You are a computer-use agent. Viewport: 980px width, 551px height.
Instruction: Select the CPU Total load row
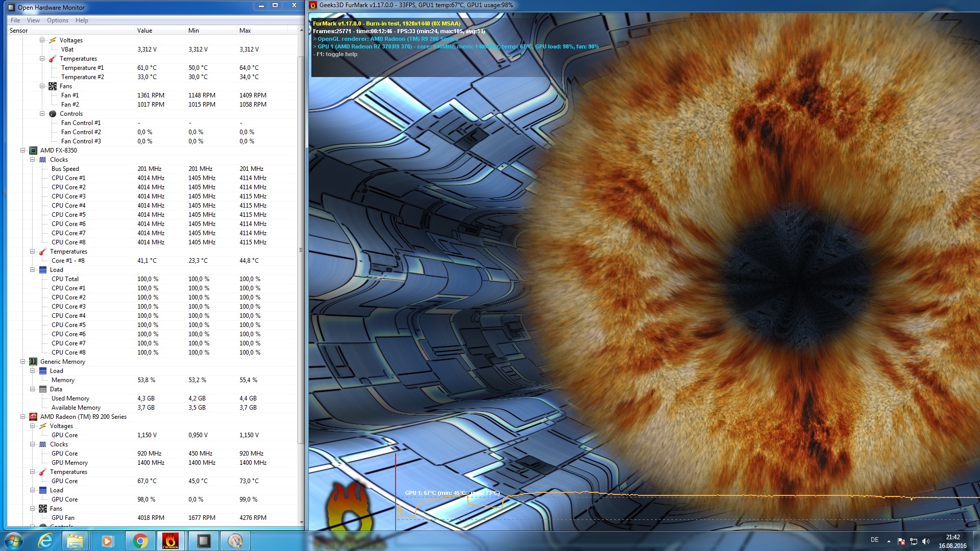pyautogui.click(x=65, y=279)
